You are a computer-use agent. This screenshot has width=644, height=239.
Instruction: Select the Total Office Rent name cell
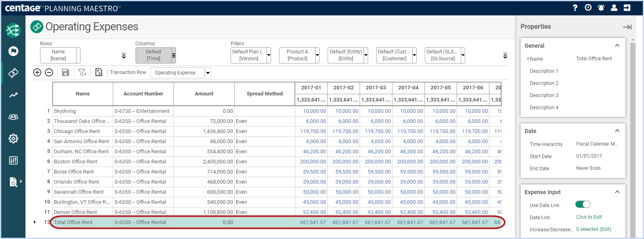83,222
